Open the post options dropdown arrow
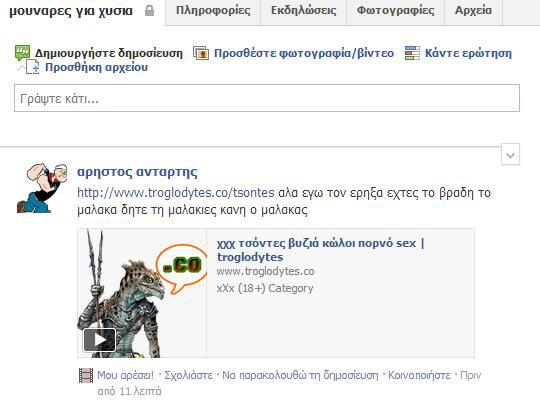This screenshot has height=413, width=540. [x=510, y=156]
